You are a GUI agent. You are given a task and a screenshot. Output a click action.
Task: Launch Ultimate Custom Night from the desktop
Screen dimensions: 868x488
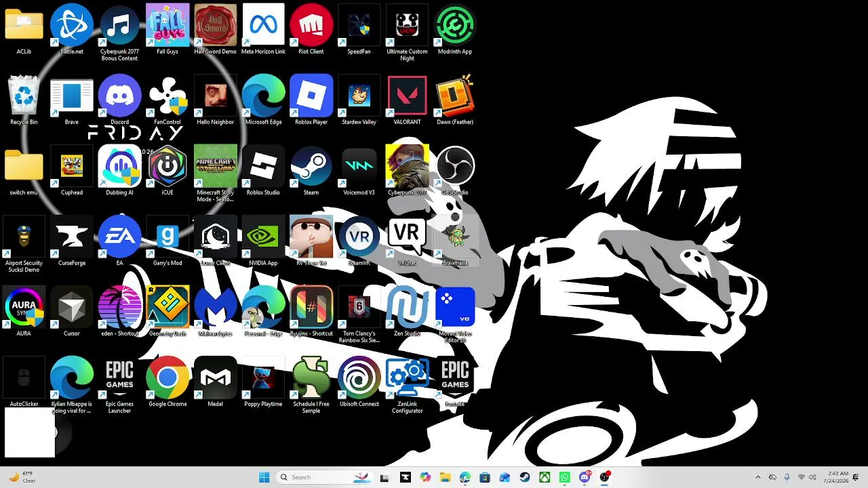tap(407, 33)
